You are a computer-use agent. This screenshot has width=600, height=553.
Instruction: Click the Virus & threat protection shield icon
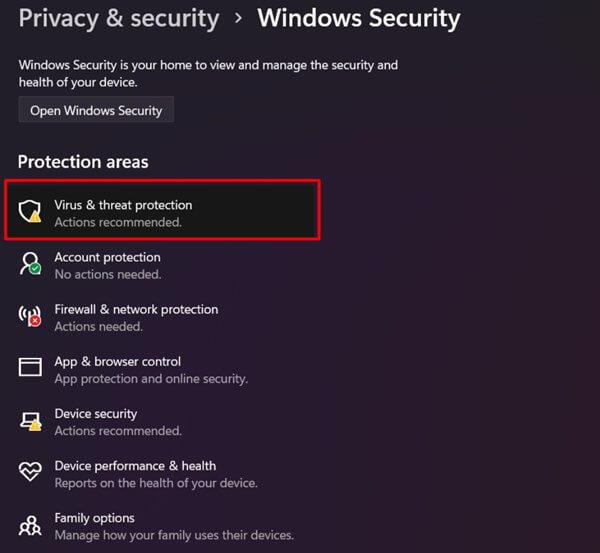click(x=31, y=211)
